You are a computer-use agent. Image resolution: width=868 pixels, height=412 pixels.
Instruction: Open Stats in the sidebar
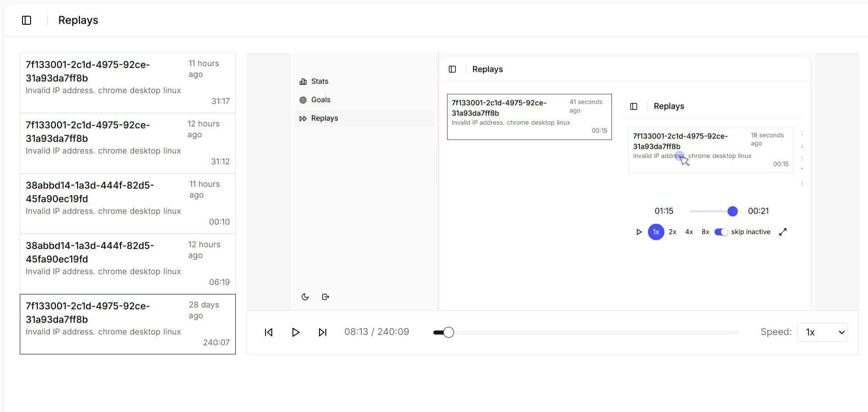click(319, 81)
